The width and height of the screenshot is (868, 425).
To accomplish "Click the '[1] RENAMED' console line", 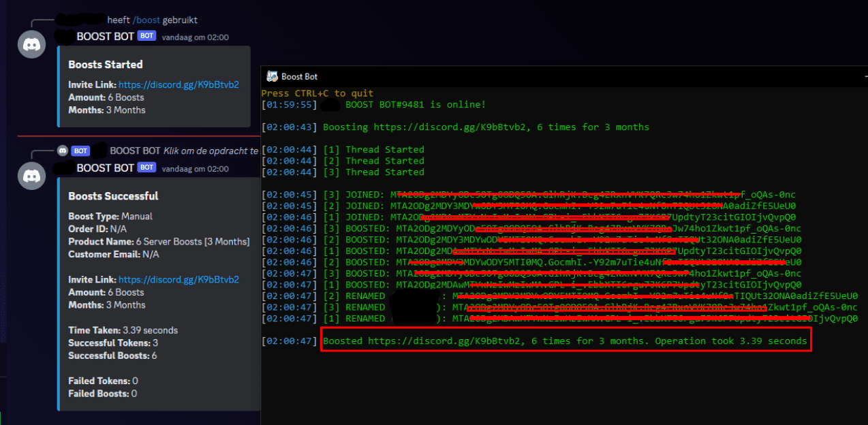I will [x=559, y=319].
